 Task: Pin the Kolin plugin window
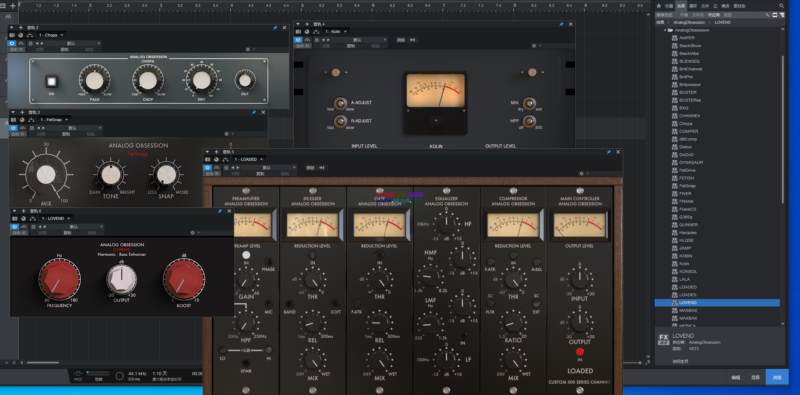pos(561,24)
